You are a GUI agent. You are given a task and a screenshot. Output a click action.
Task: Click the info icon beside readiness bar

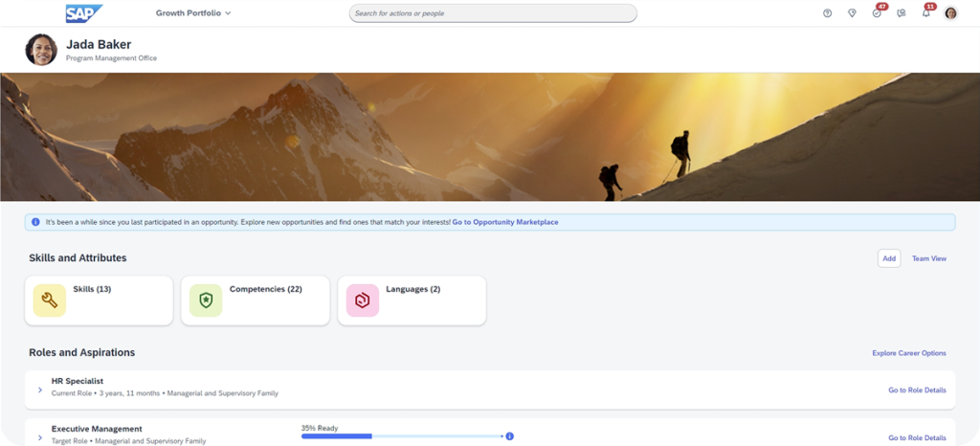coord(509,436)
